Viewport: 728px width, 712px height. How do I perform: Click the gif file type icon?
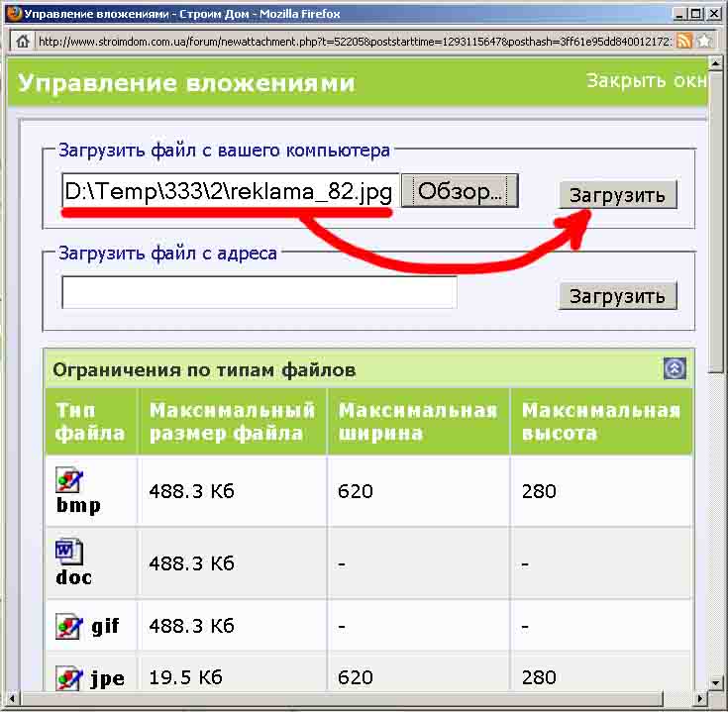click(x=69, y=627)
